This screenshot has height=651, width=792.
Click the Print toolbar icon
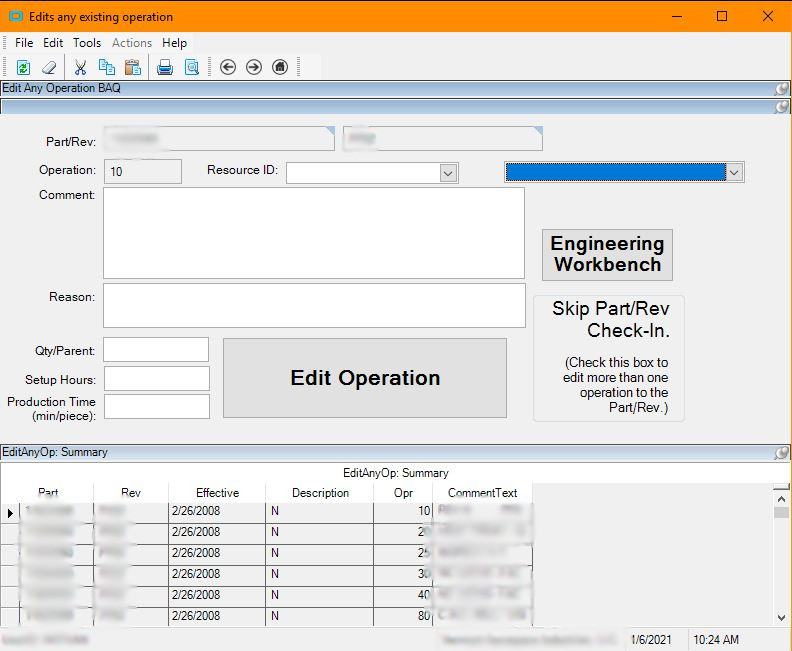(165, 67)
